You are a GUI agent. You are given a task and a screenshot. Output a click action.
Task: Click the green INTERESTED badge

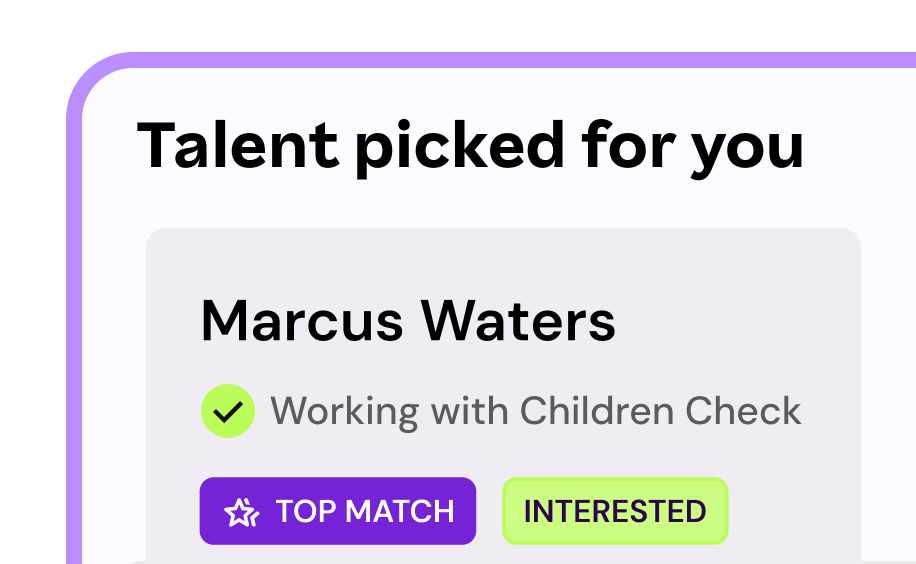tap(614, 511)
